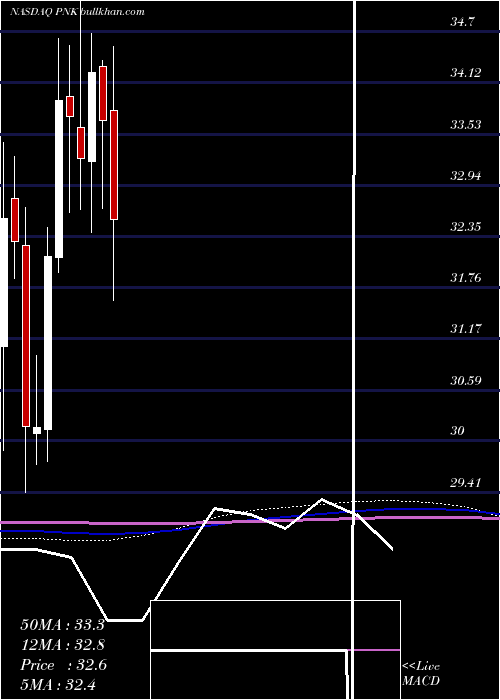500x700 pixels.
Task: Click the Price : 32.6 readout
Action: (63, 665)
